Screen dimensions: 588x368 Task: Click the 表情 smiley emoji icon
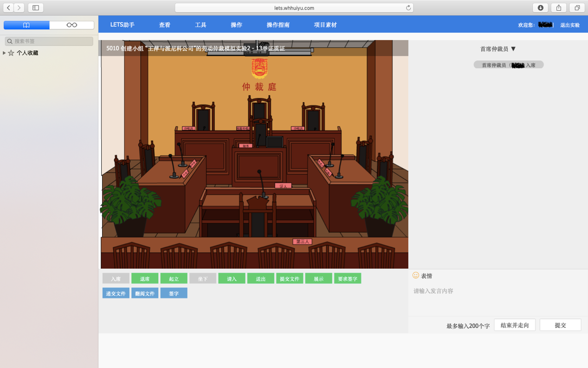[x=416, y=276]
